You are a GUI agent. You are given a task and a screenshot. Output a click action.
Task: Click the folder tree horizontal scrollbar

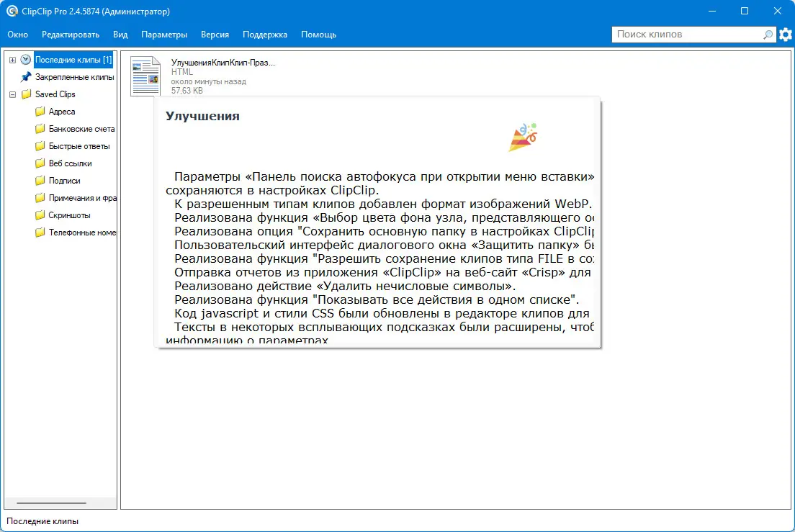tap(51, 503)
